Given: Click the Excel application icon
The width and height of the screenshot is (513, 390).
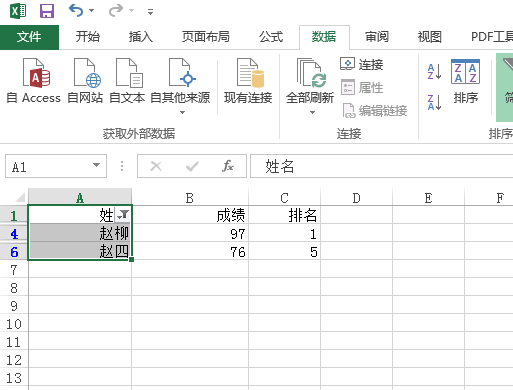Looking at the screenshot, I should point(18,11).
